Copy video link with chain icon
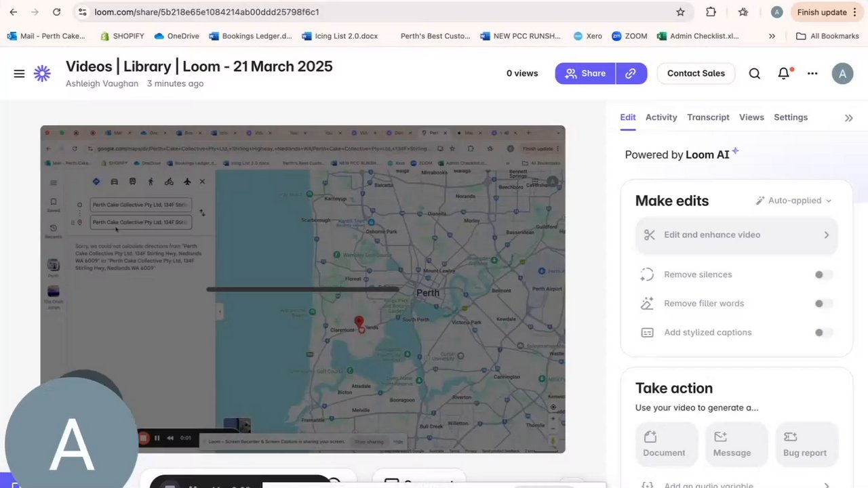 (631, 73)
